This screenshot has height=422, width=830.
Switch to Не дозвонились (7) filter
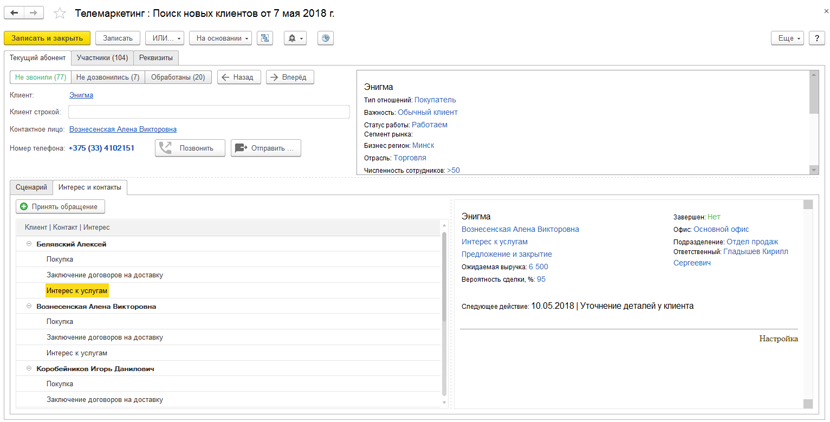click(107, 77)
